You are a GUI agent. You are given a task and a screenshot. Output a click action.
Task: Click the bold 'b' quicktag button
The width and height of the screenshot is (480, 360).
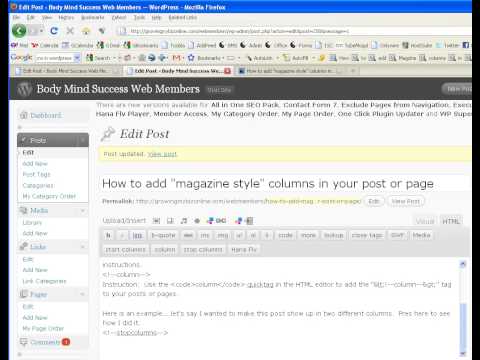108,235
